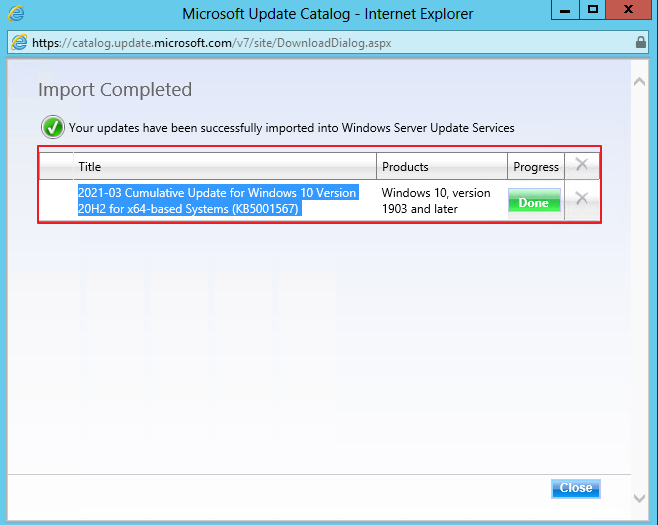Click the scroll up arrow
The height and width of the screenshot is (525, 658).
pyautogui.click(x=639, y=81)
